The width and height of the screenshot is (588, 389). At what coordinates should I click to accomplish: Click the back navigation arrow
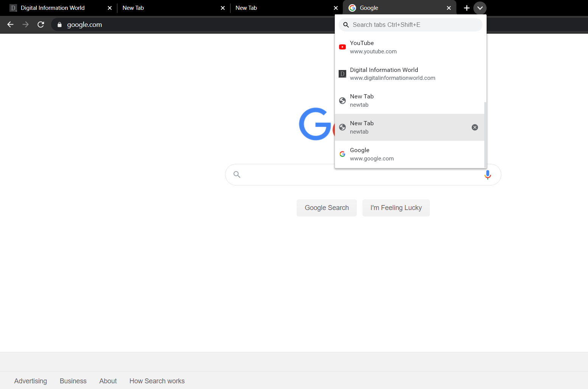[10, 24]
